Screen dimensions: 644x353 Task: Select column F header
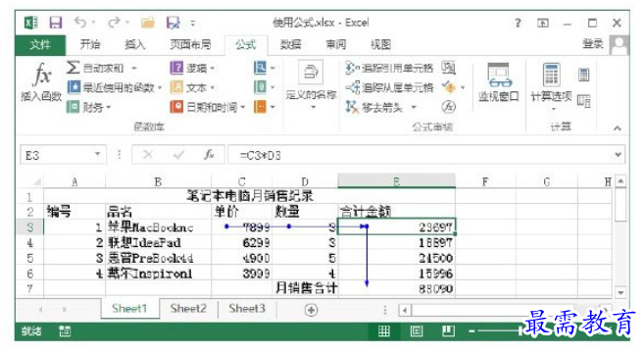tap(485, 181)
